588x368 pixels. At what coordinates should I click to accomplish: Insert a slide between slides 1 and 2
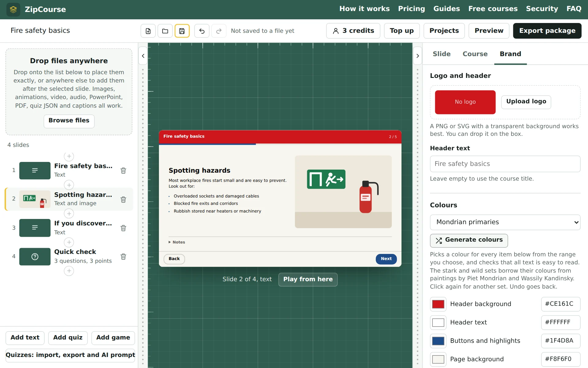[69, 185]
